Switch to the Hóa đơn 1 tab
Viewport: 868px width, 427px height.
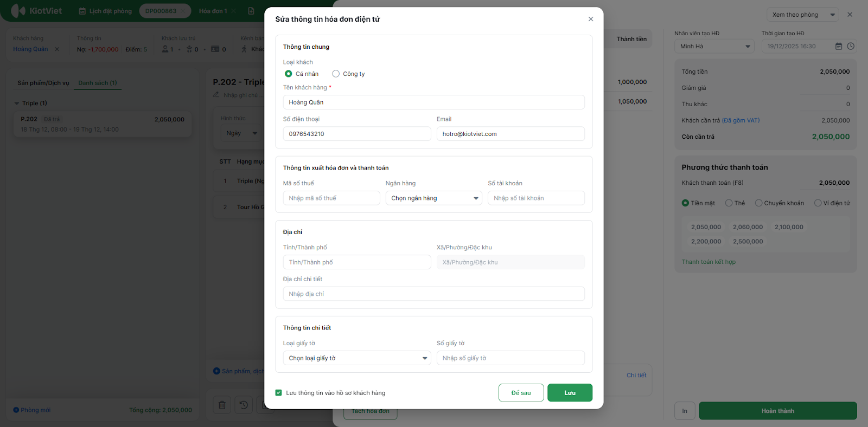(x=213, y=11)
